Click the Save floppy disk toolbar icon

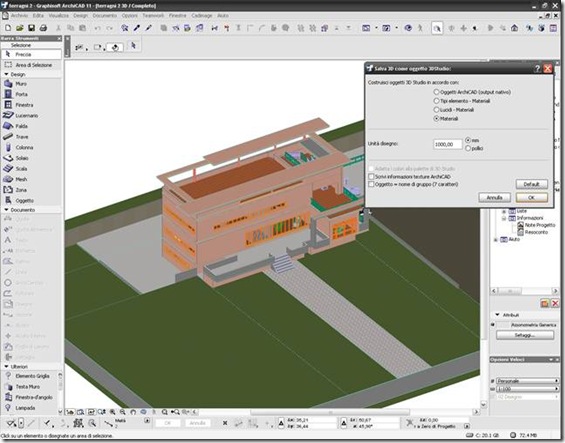tap(31, 28)
